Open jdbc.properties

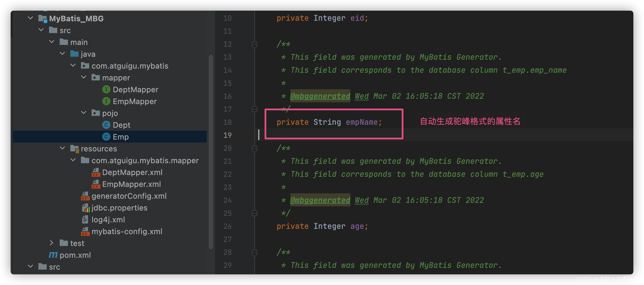coord(119,208)
